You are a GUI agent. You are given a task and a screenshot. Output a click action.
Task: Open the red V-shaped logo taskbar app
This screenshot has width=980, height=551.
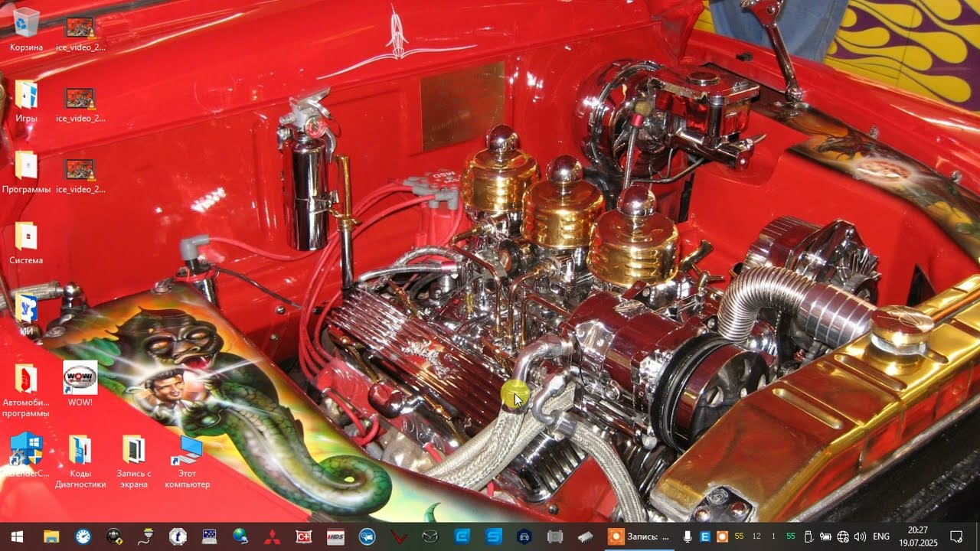click(398, 536)
